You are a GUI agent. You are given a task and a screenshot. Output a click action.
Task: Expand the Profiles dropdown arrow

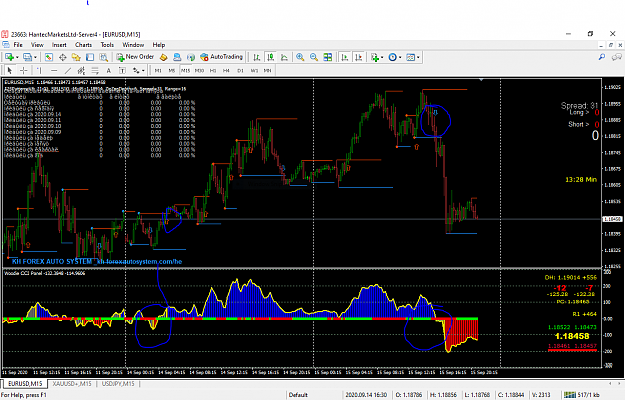[35, 57]
